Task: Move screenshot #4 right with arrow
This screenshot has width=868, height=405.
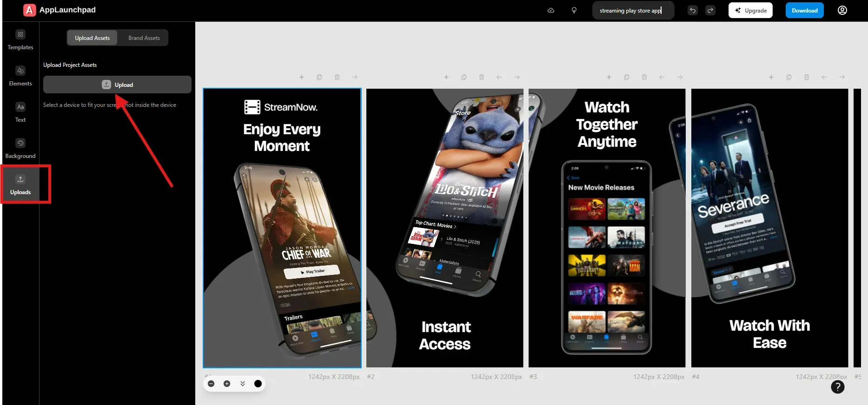Action: 842,77
